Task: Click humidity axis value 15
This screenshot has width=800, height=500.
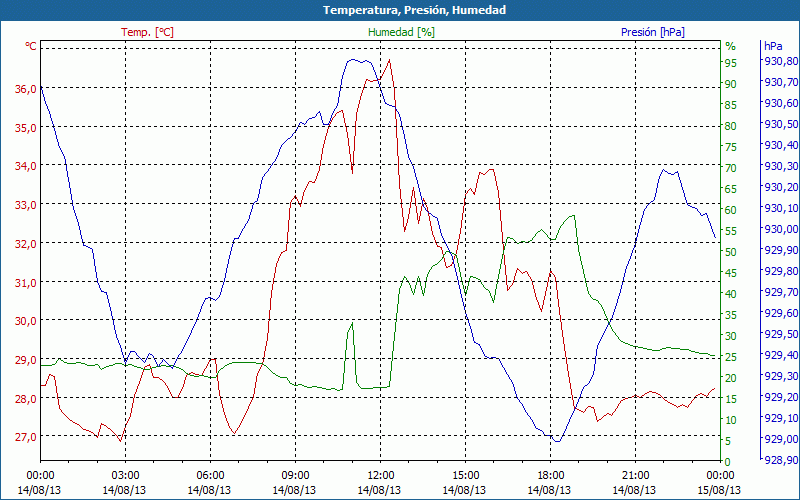Action: click(731, 399)
